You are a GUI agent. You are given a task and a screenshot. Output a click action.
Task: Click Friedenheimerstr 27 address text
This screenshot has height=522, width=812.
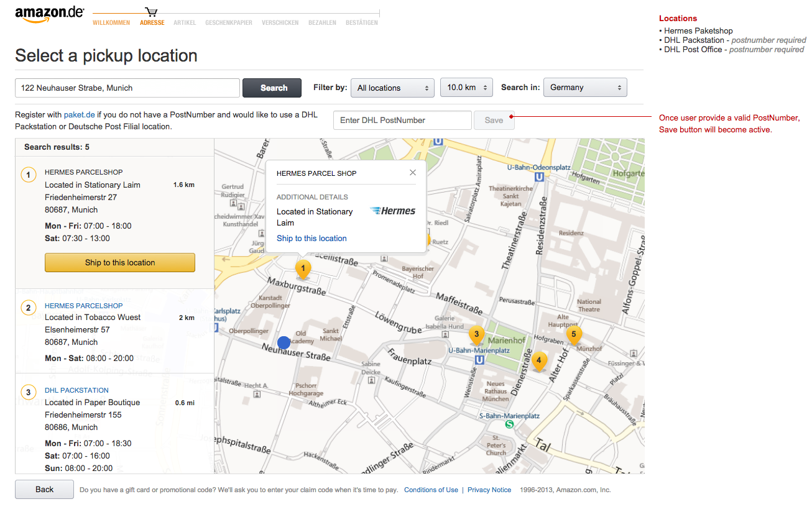[x=81, y=197]
